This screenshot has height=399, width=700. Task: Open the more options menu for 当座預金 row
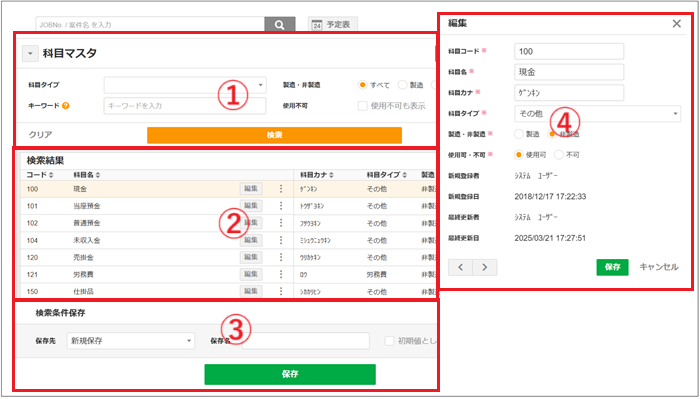click(x=281, y=206)
